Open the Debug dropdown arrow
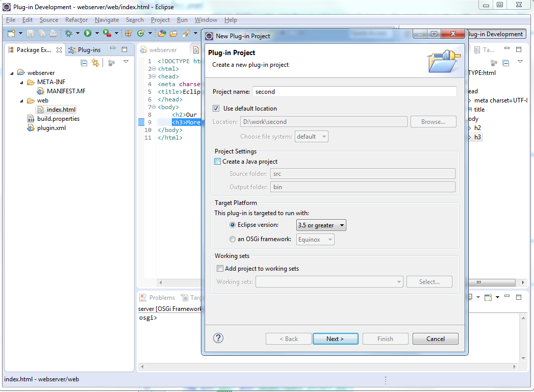Image resolution: width=534 pixels, height=392 pixels. (x=78, y=33)
